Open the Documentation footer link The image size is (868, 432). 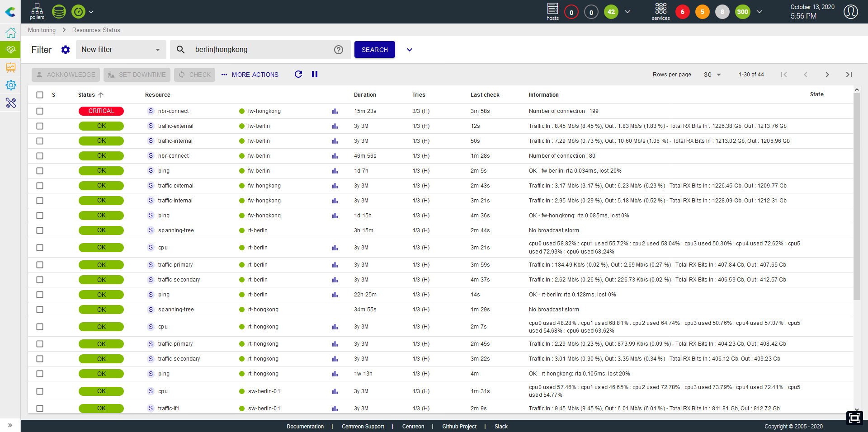(x=305, y=427)
